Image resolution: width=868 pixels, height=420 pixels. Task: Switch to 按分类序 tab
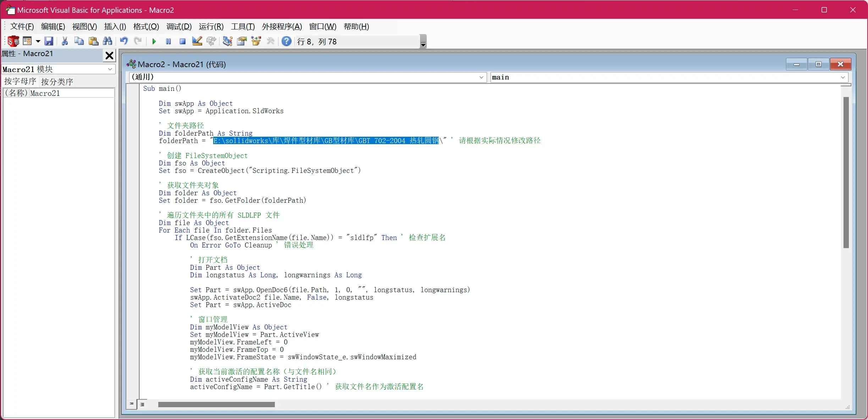[57, 82]
